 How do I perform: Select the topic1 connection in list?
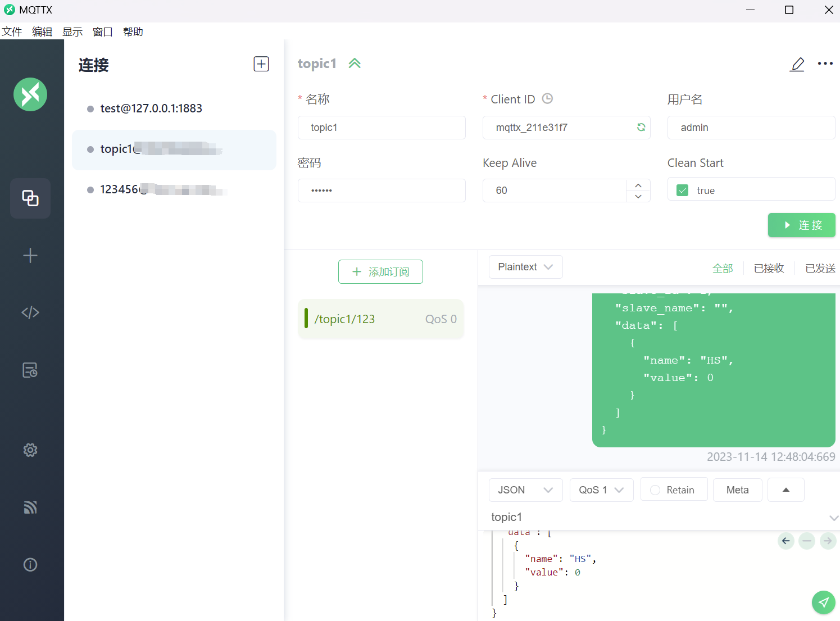174,149
